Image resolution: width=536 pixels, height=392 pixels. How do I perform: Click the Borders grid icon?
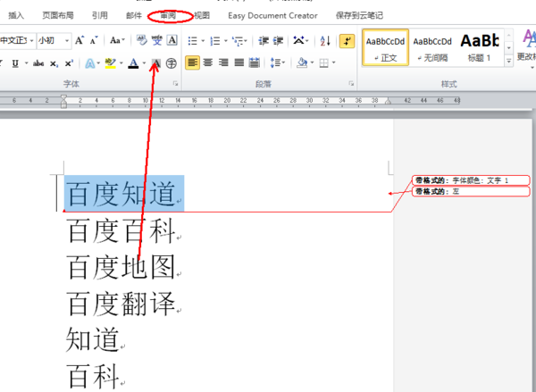(323, 63)
